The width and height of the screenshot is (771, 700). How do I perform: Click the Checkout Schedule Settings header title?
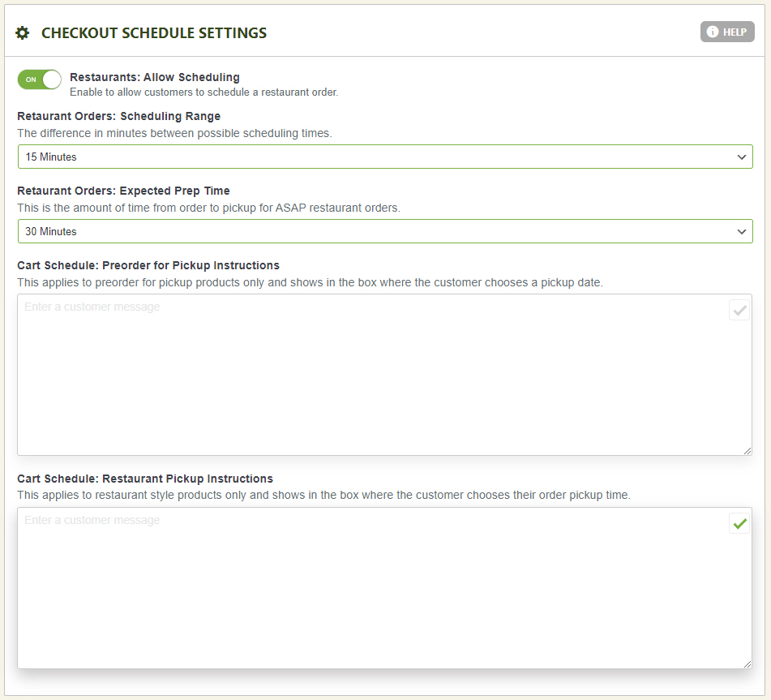(154, 33)
